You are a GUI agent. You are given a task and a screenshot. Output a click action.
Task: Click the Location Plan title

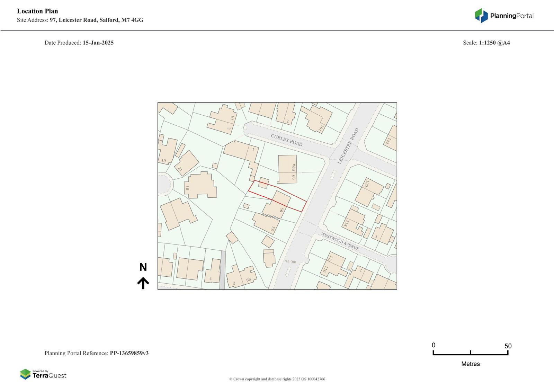(x=37, y=11)
